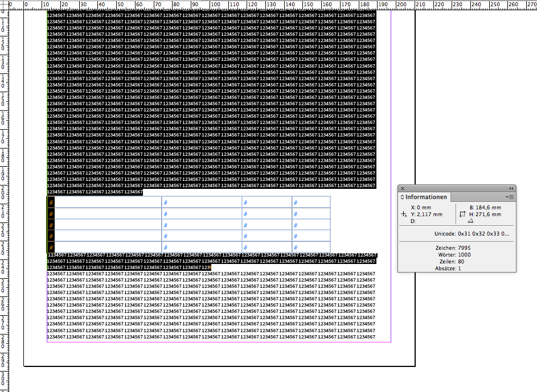Click the 280 mark on vertical ruler
The image size is (537, 392).
[3, 343]
